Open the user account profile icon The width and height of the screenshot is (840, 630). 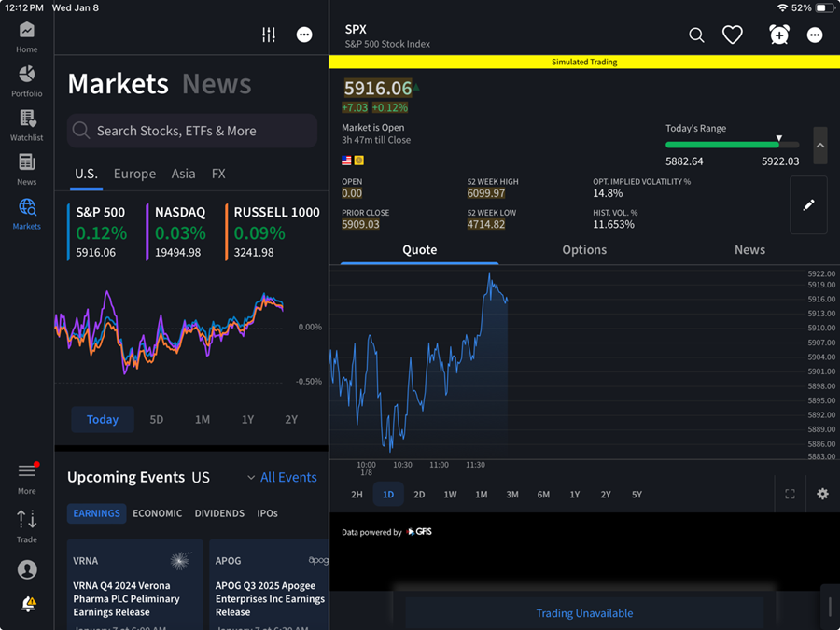click(27, 569)
